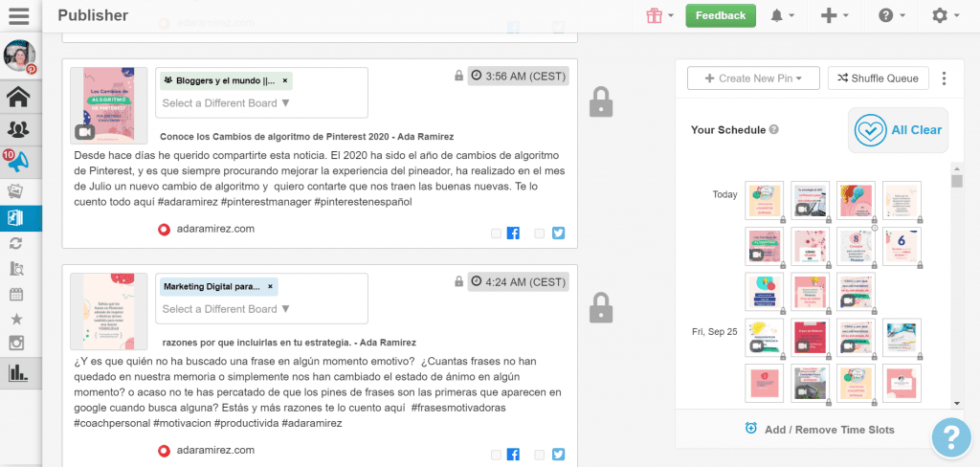Open the pin inspector magnifier icon
Viewport: 980px width, 467px height.
tap(17, 269)
